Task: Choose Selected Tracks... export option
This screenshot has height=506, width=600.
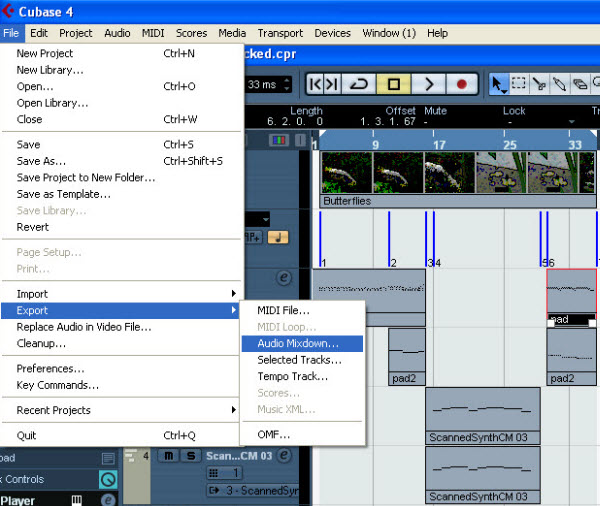Action: (x=302, y=360)
